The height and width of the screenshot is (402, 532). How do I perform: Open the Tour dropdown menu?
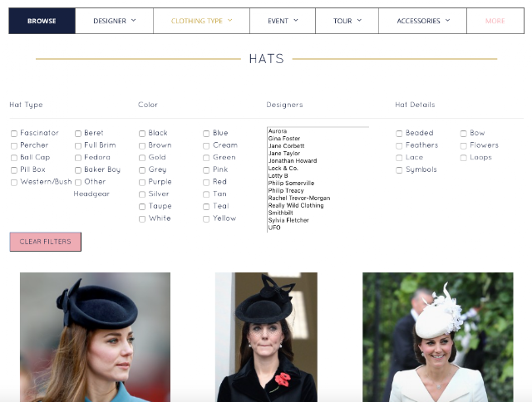[x=347, y=21]
